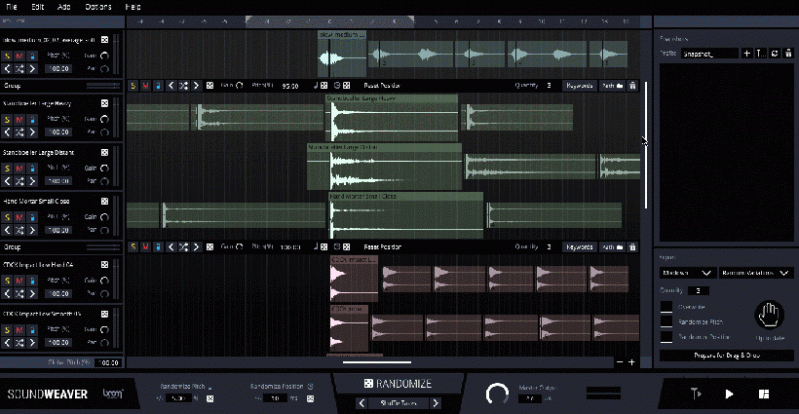Open the layout grid icon bottom right

coord(763,394)
